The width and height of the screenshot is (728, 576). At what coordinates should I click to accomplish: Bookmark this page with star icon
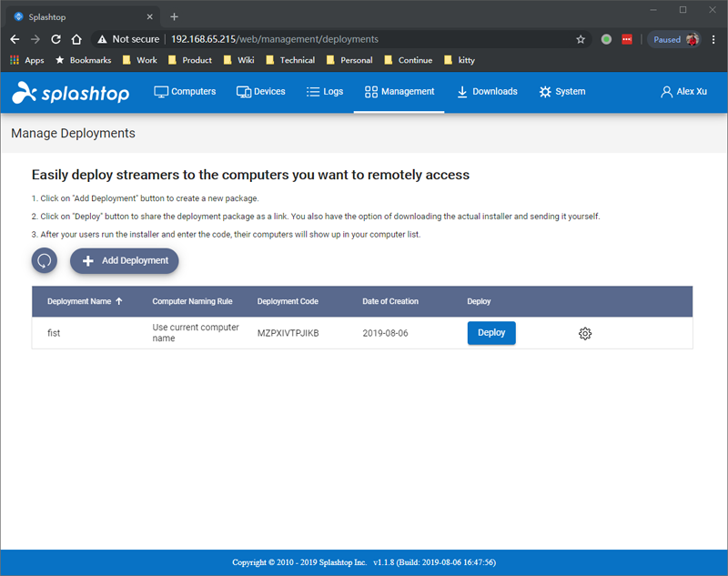click(x=581, y=39)
